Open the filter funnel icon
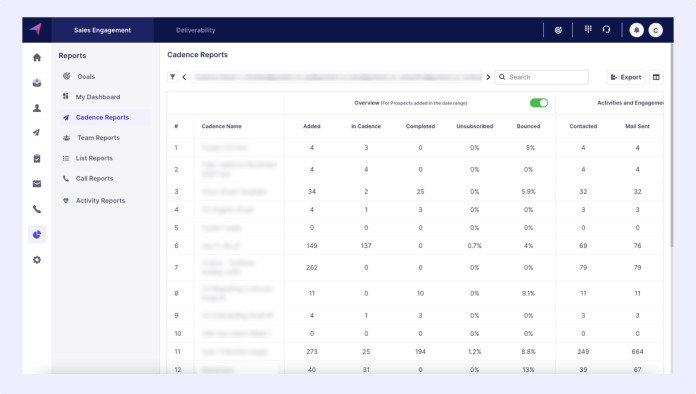 click(x=173, y=77)
